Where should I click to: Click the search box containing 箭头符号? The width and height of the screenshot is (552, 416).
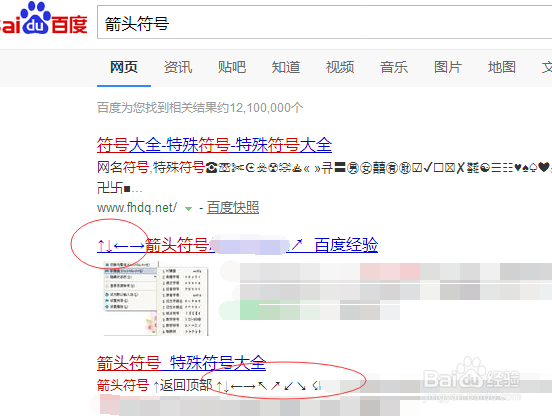point(324,22)
